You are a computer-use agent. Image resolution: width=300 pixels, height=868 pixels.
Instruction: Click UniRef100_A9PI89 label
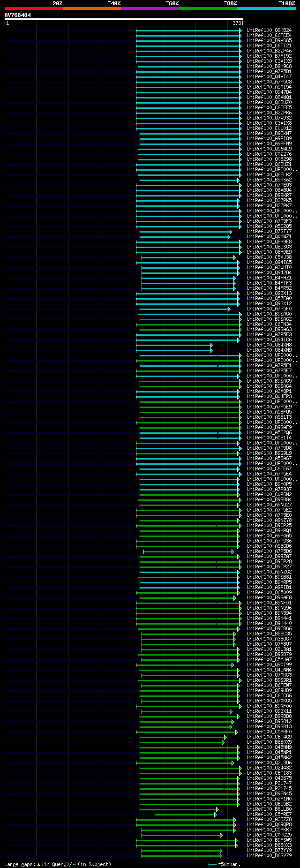[269, 139]
